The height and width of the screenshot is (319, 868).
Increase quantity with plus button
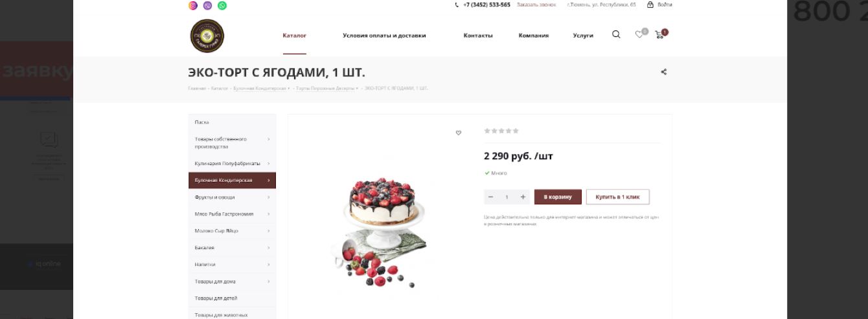(523, 197)
